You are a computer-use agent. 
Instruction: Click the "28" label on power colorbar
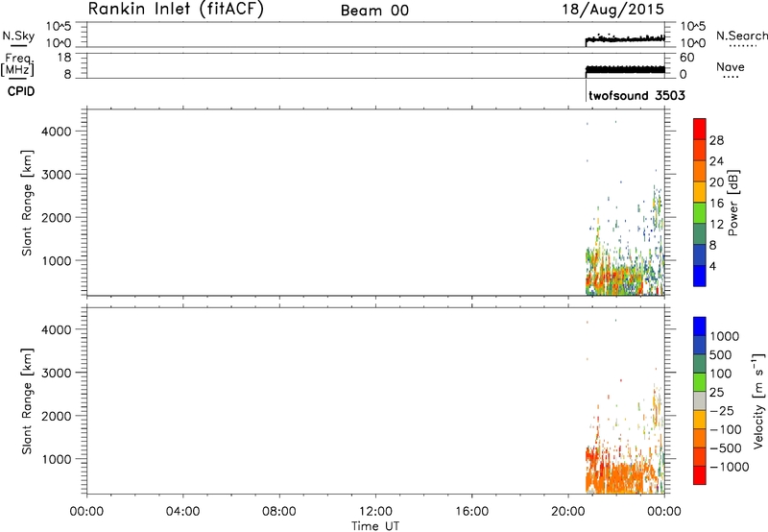tap(716, 140)
